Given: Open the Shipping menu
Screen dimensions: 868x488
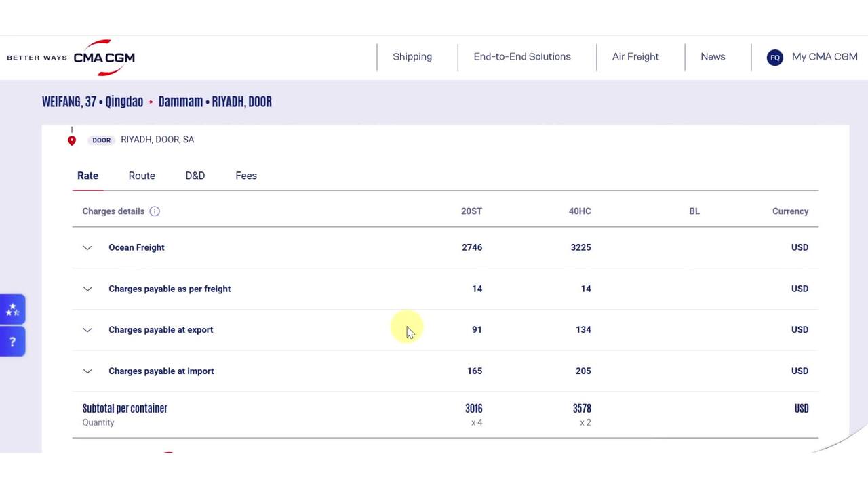Looking at the screenshot, I should tap(412, 57).
